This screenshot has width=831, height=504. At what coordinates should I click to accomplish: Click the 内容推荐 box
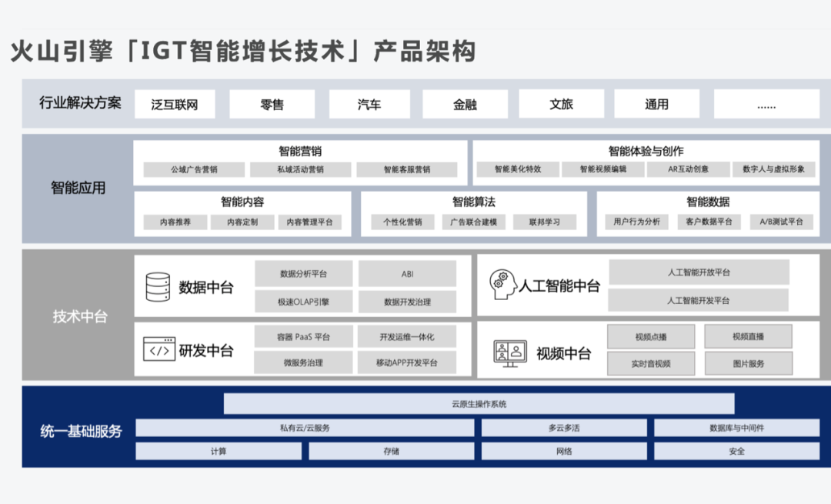[175, 222]
